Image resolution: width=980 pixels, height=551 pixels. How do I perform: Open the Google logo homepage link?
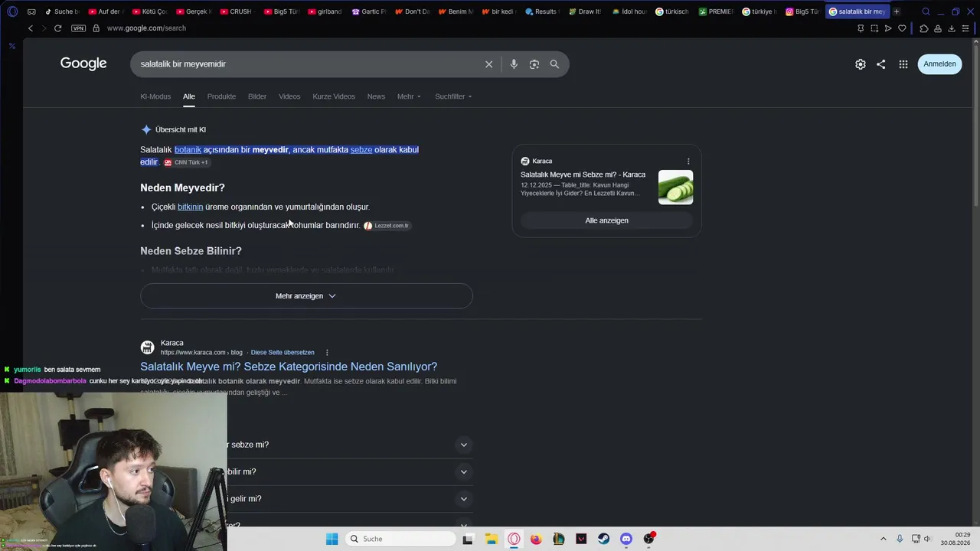(x=83, y=64)
